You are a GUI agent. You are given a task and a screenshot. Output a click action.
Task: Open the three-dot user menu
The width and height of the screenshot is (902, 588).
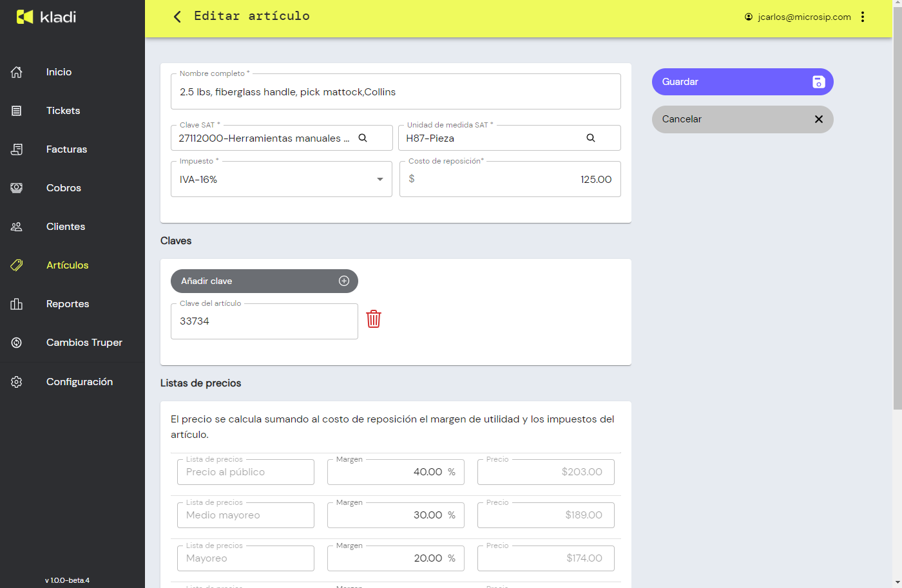point(863,17)
